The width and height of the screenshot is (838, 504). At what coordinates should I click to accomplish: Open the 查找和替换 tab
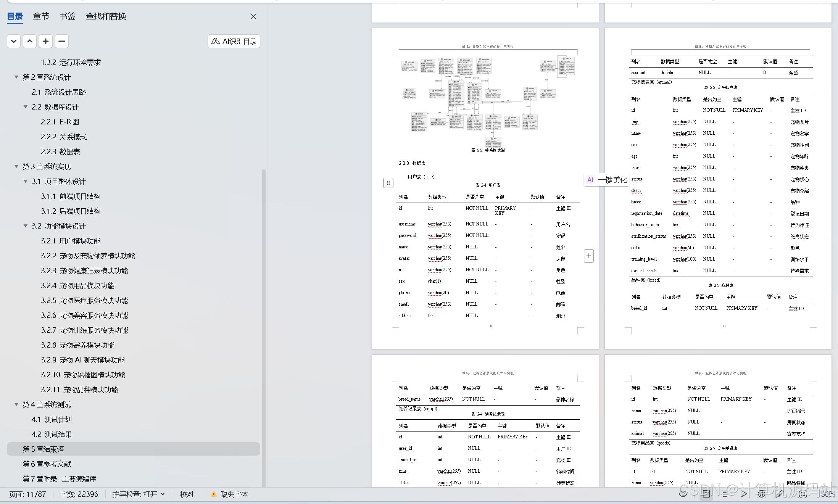pyautogui.click(x=106, y=16)
